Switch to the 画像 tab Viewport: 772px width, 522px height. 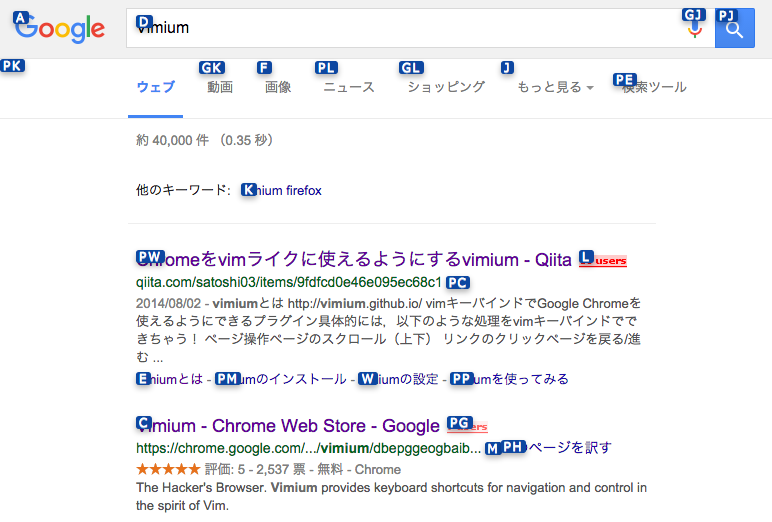pyautogui.click(x=278, y=87)
